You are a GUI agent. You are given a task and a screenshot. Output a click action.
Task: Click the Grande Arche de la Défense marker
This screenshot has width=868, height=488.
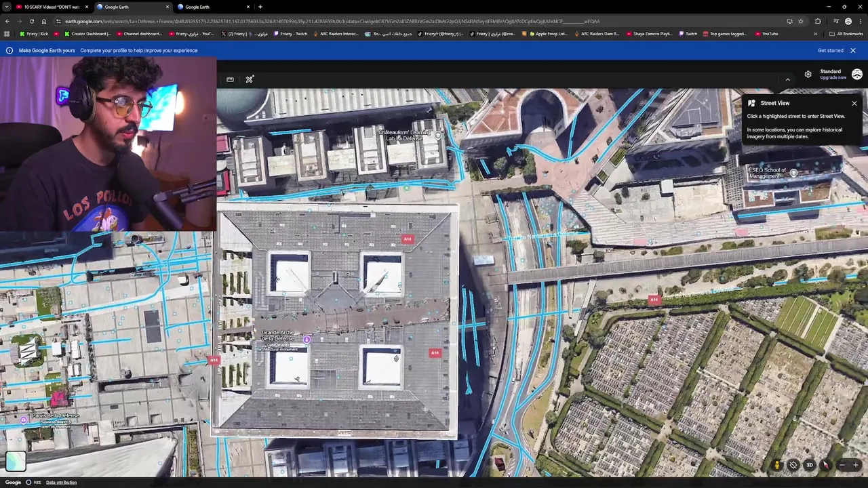point(307,340)
